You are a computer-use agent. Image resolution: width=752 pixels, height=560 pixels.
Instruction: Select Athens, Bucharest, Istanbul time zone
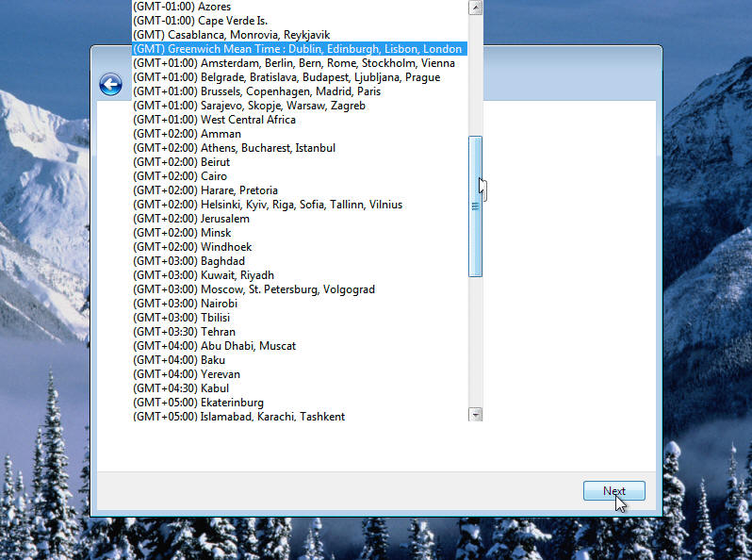click(300, 148)
